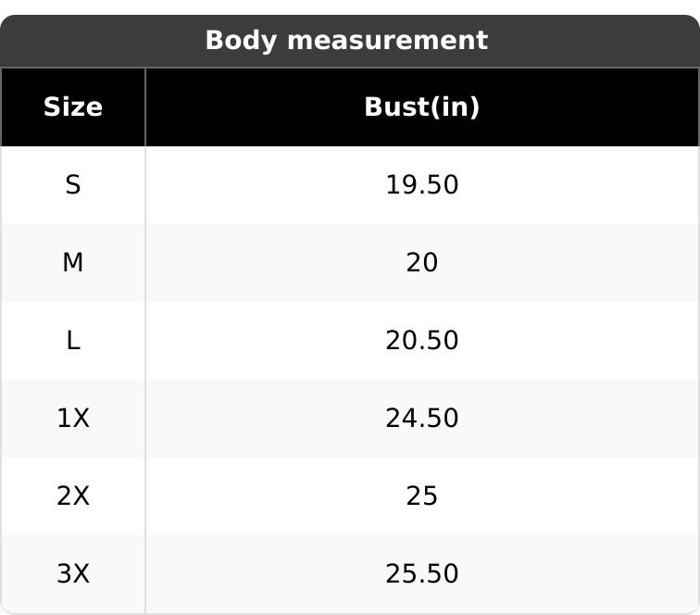Click the bust value 20 in M row
Image resolution: width=700 pixels, height=615 pixels.
tap(421, 263)
